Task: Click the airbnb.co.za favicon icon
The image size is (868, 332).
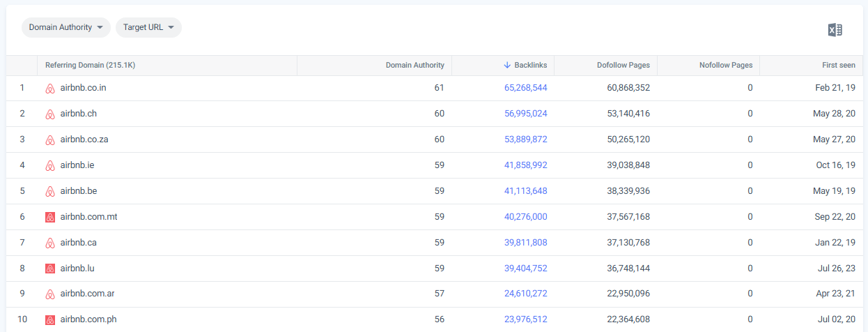Action: pos(50,140)
